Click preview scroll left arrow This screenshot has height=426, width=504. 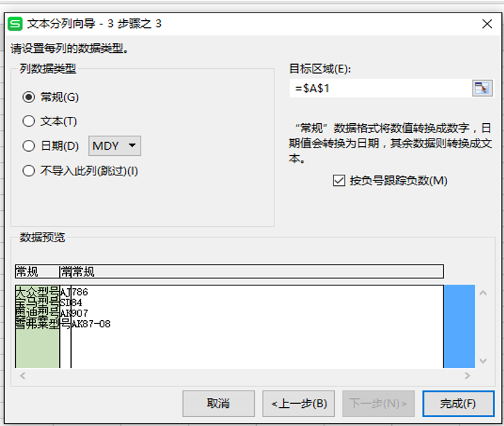tap(22, 375)
